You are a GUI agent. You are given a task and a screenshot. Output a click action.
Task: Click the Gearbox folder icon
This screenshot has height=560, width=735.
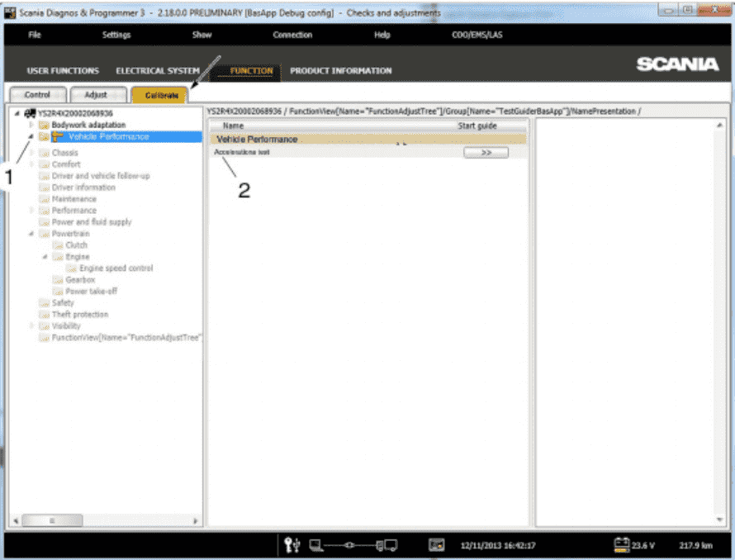coord(58,280)
